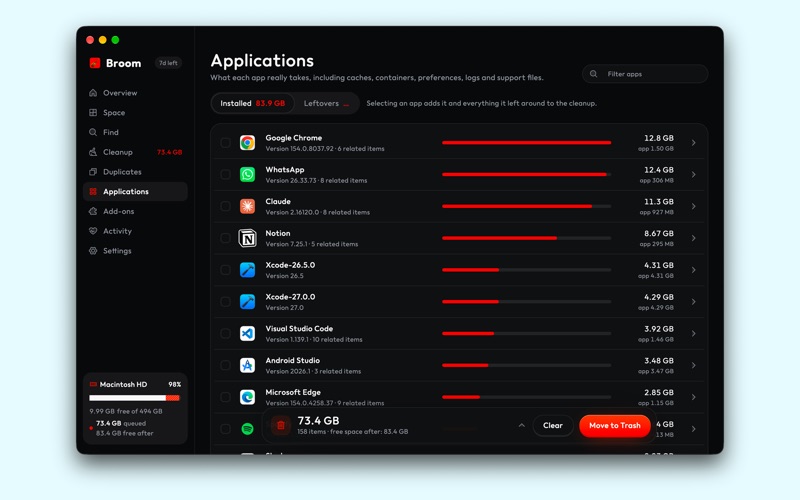The width and height of the screenshot is (800, 500).
Task: Click Google Chrome's red size bar
Action: point(527,143)
